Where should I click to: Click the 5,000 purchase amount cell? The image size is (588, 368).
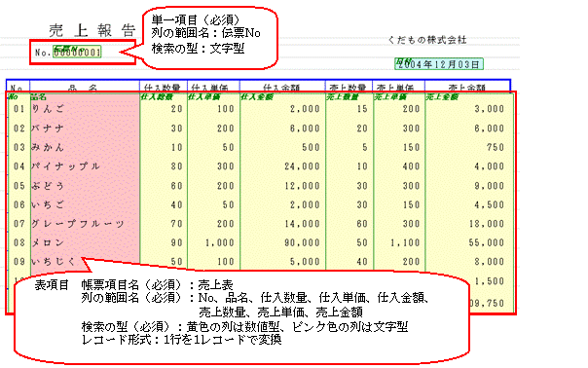pos(305,262)
